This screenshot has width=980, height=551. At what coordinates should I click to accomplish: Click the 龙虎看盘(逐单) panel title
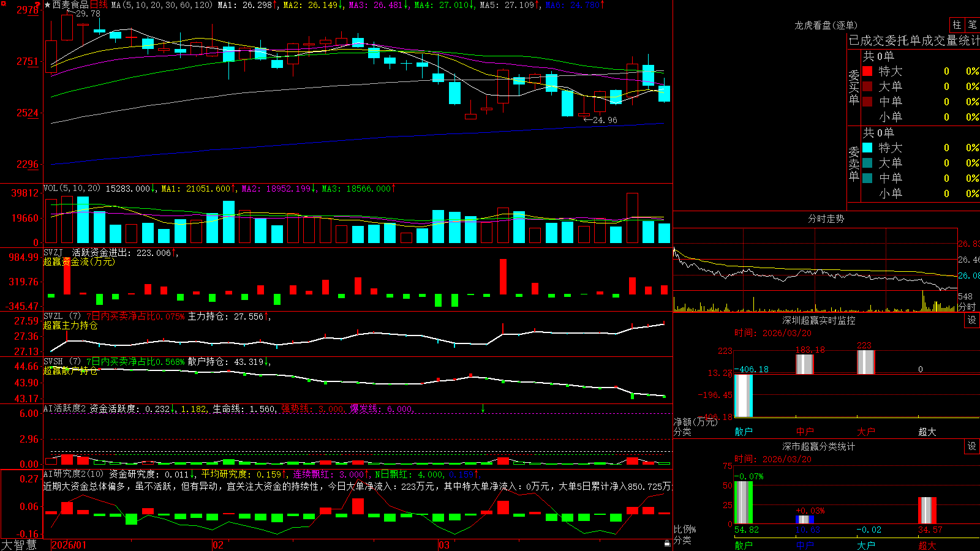(826, 25)
